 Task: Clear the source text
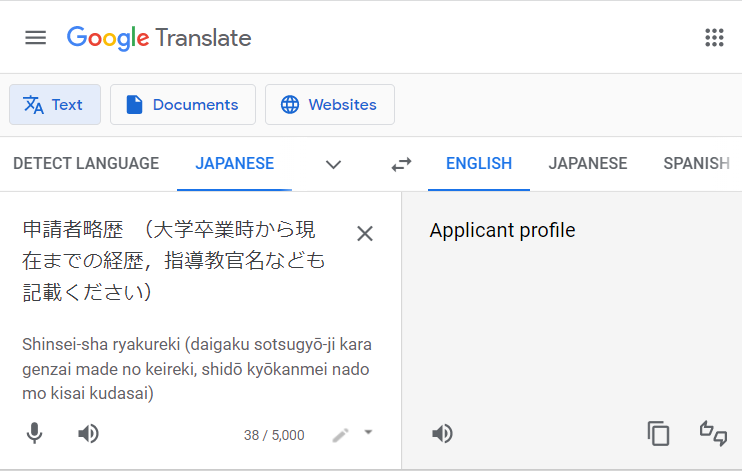(364, 233)
